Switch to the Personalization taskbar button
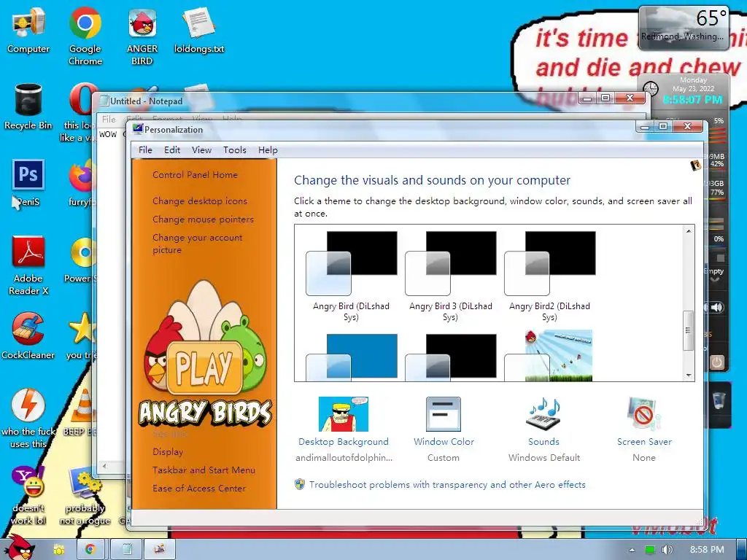Viewport: 747px width, 560px height. (160, 549)
